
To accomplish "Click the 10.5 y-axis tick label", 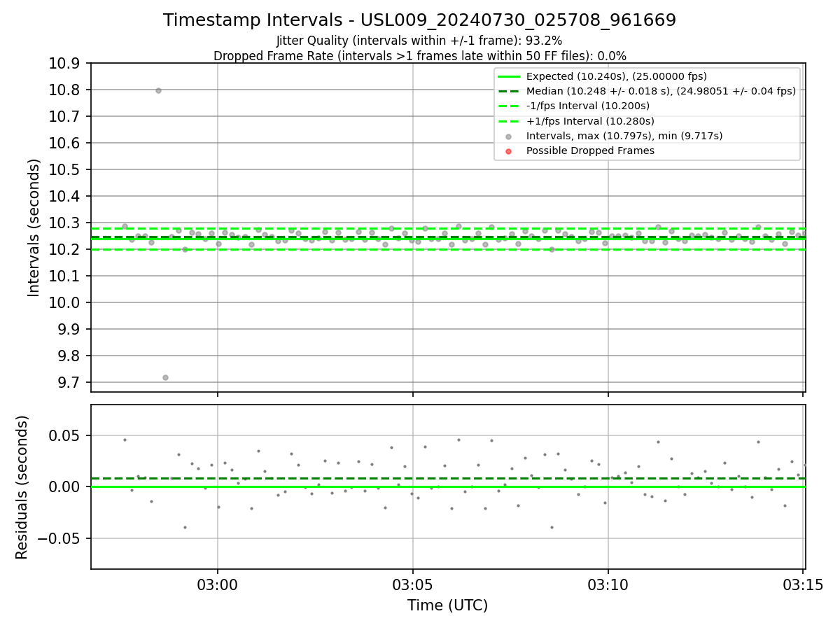I will [x=65, y=170].
